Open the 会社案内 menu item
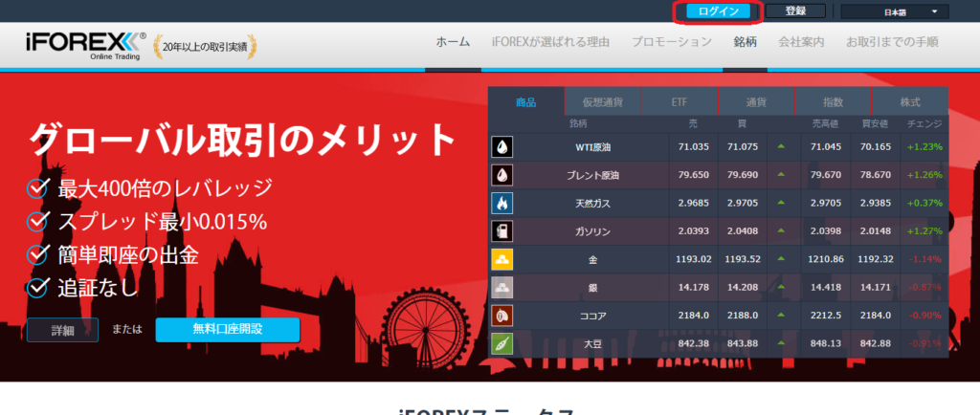This screenshot has height=415, width=980. point(801,42)
